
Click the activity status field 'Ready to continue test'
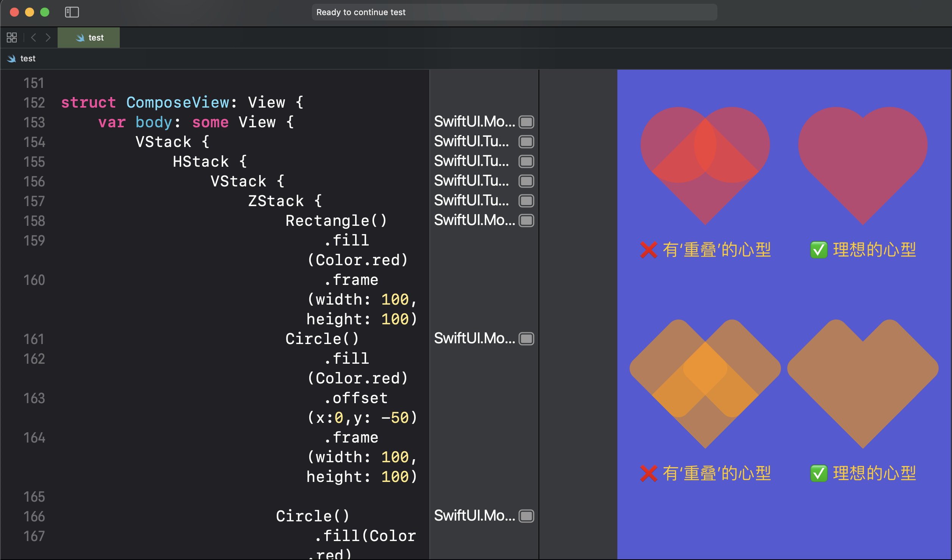click(x=514, y=12)
